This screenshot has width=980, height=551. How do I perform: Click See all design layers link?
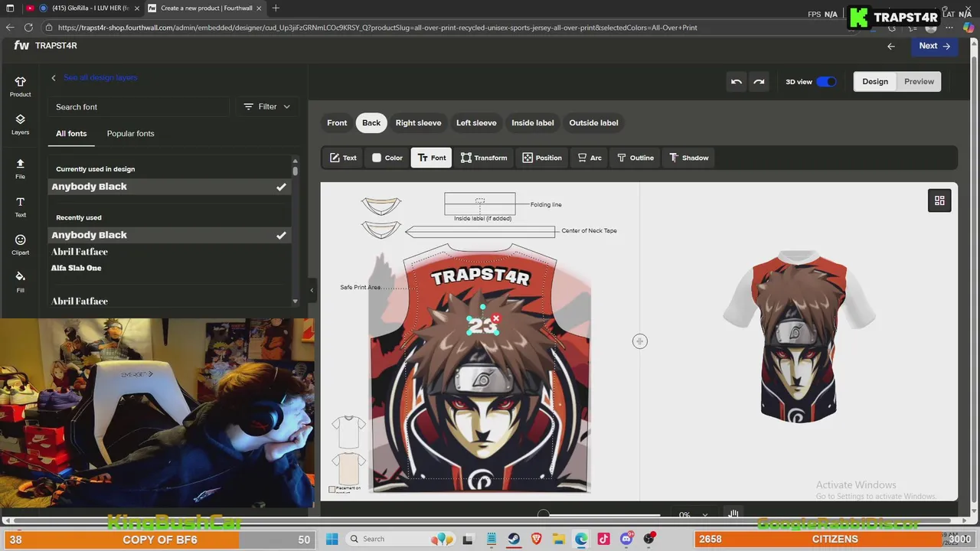(100, 77)
